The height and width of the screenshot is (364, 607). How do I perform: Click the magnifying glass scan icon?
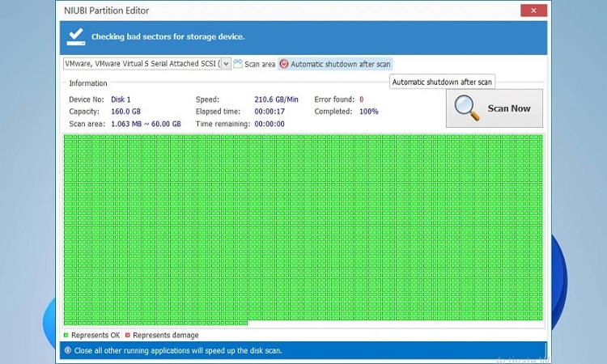[x=466, y=108]
